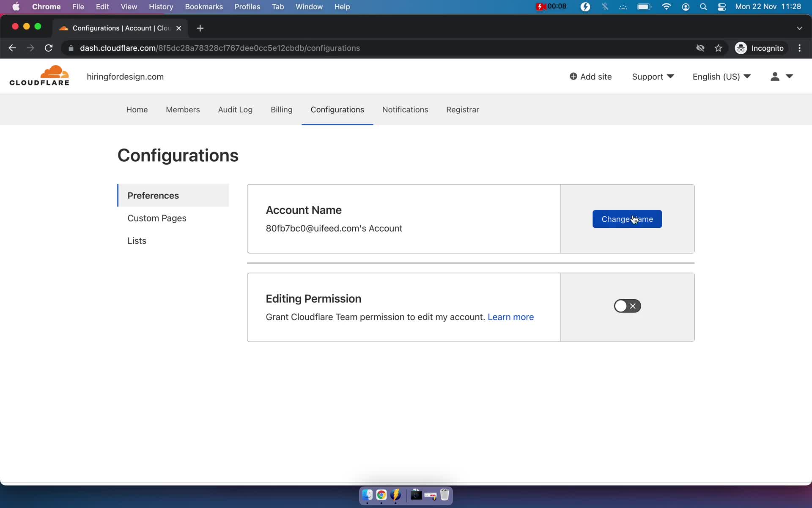Close the Configurations browser tab
This screenshot has height=508, width=812.
tap(178, 28)
